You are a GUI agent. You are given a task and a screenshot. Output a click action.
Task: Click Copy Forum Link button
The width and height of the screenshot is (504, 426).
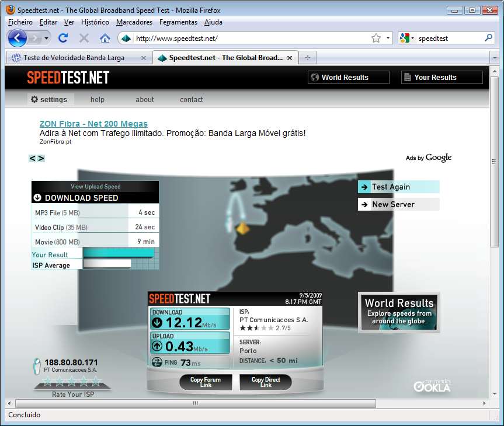[206, 382]
